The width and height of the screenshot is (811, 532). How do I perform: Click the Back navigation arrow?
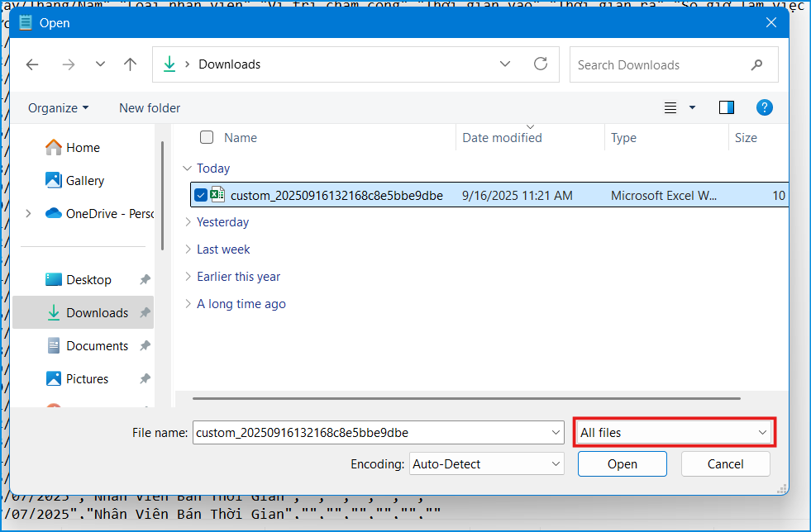point(32,64)
